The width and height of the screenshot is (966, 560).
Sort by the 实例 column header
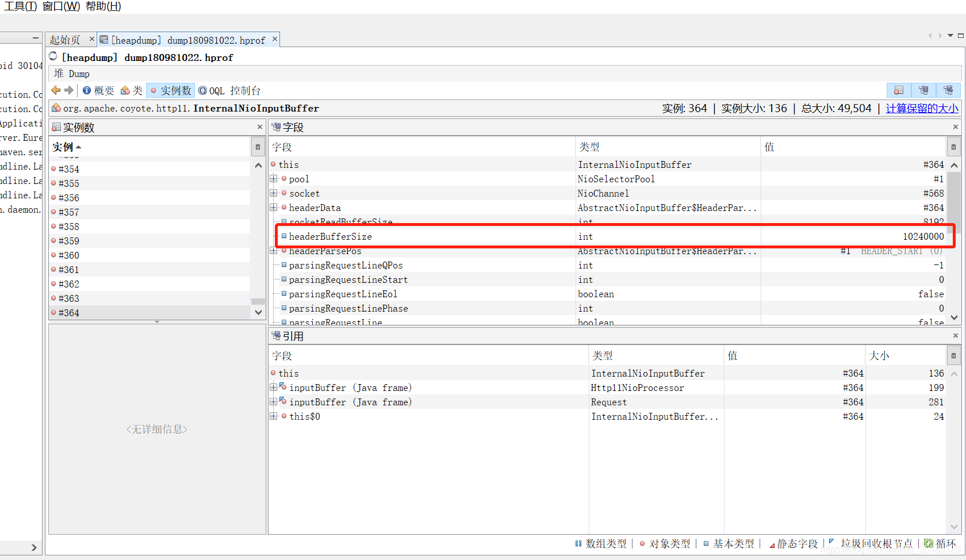150,147
